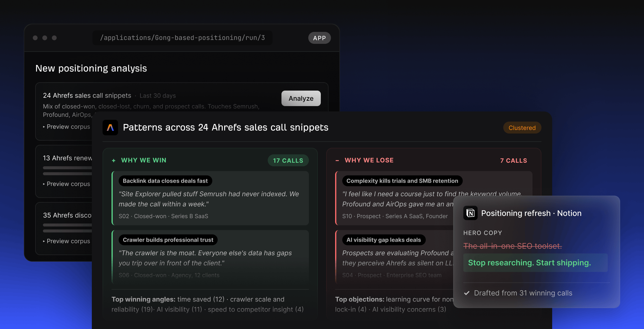
Task: Click the quote The crawler is the moat
Action: coord(205,258)
